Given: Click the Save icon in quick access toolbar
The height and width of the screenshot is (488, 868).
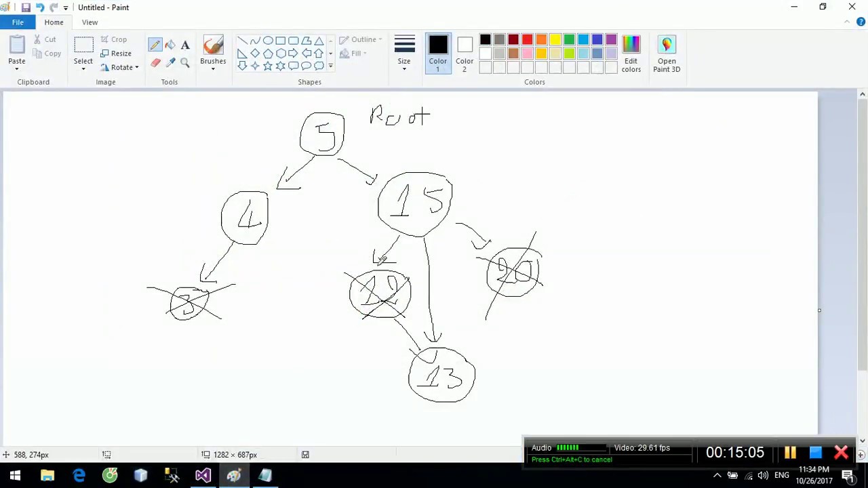Looking at the screenshot, I should (x=26, y=7).
